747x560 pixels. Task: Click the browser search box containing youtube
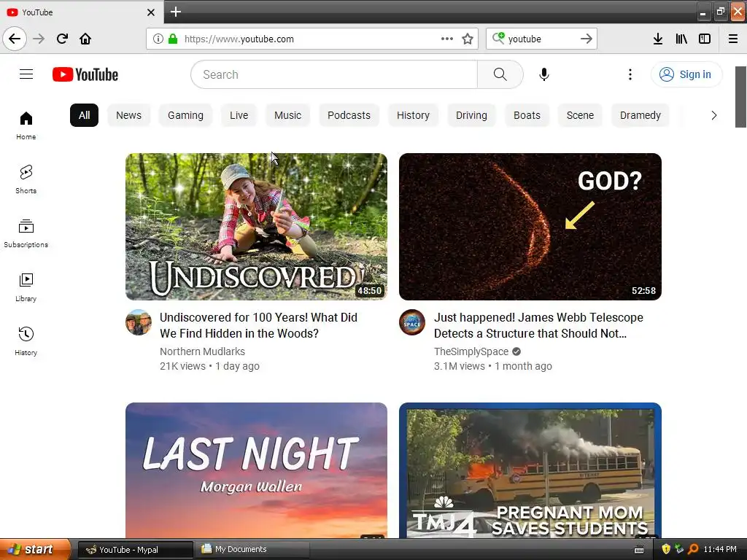pyautogui.click(x=541, y=39)
